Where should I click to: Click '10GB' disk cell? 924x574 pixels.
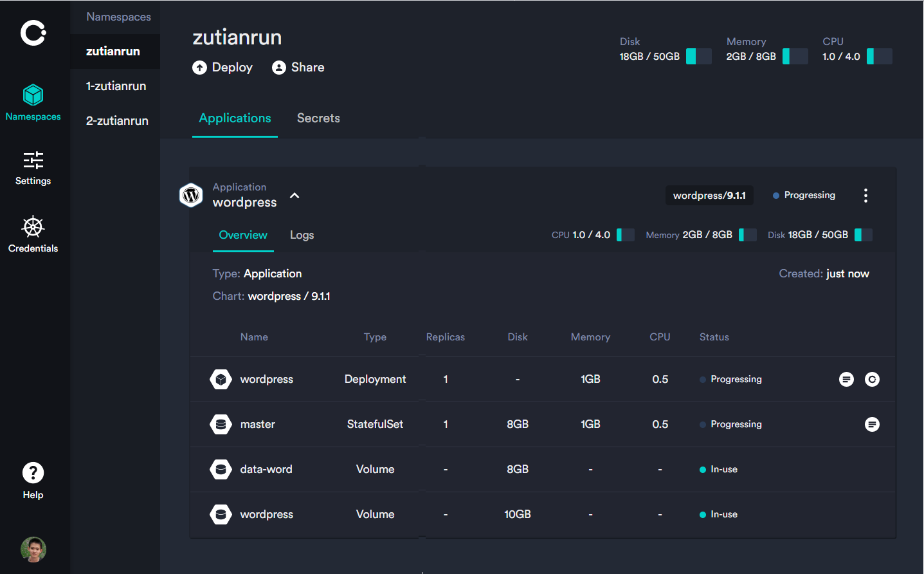[518, 515]
